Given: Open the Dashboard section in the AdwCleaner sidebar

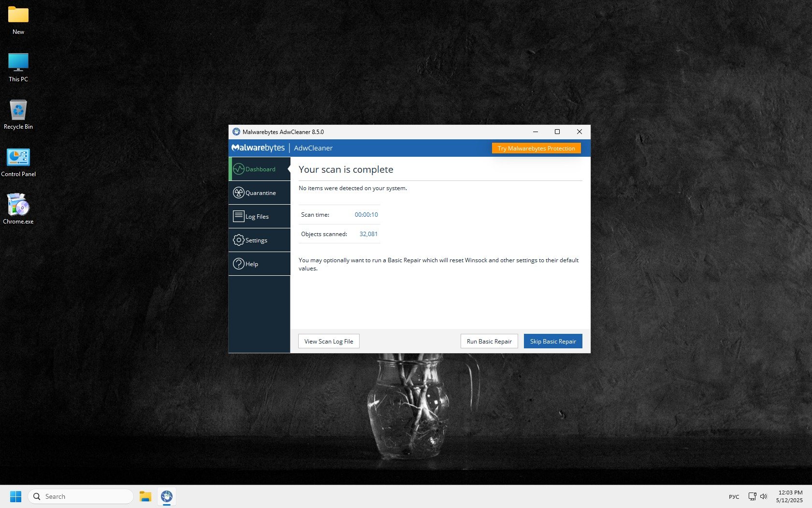Looking at the screenshot, I should click(260, 169).
